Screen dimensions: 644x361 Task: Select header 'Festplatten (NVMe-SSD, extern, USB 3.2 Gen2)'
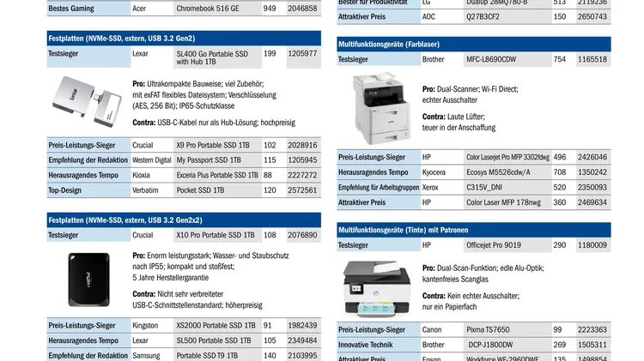[x=184, y=38]
